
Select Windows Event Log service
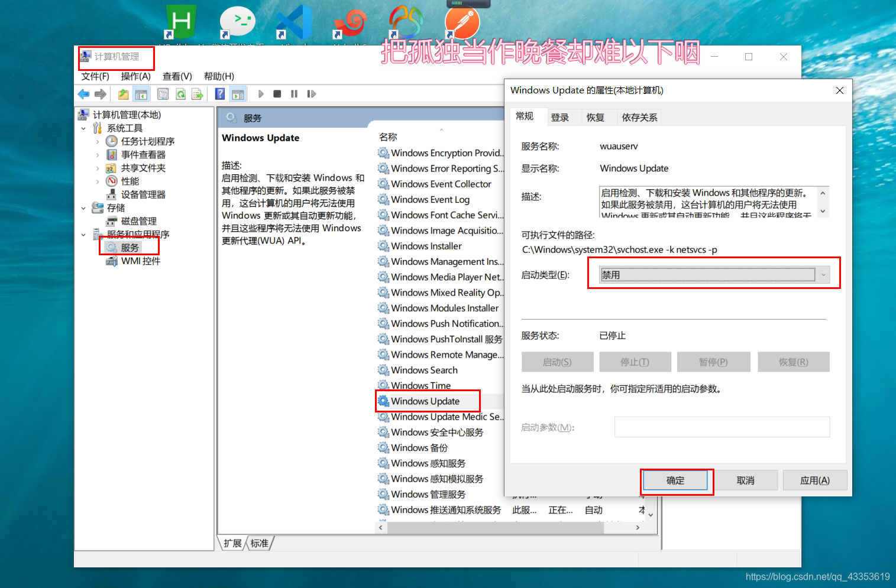point(430,200)
